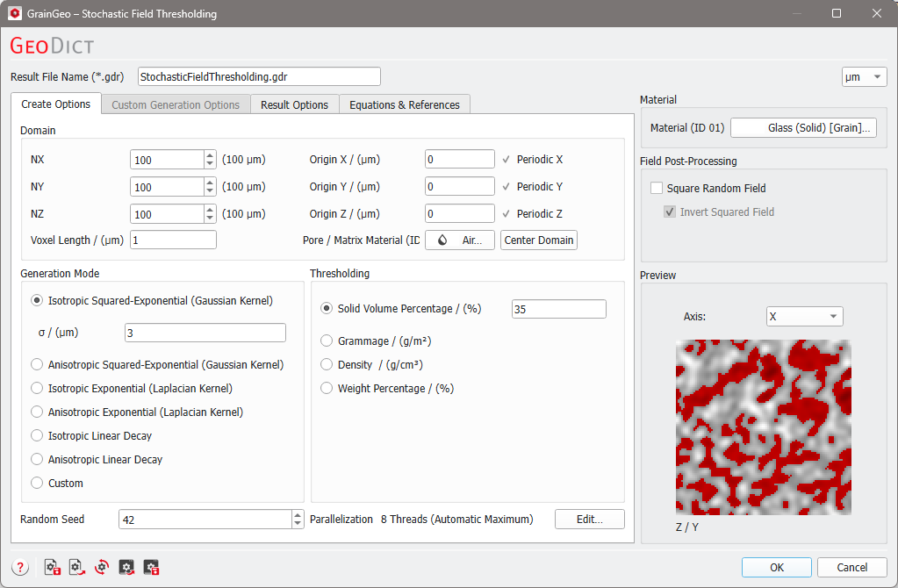Click the Center Domain button
This screenshot has width=898, height=588.
[x=539, y=240]
